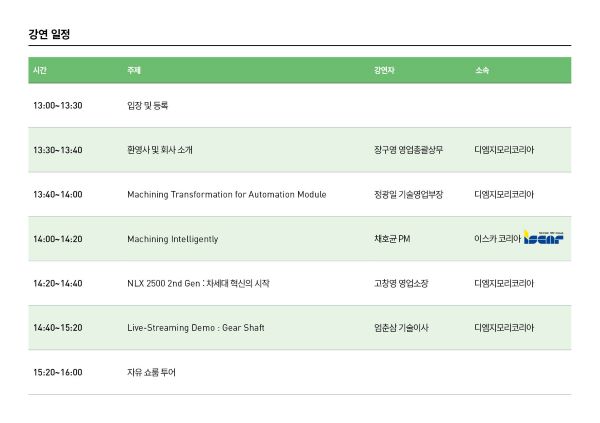Click the 시간 column header
Screen dimensions: 600x423
[x=40, y=70]
